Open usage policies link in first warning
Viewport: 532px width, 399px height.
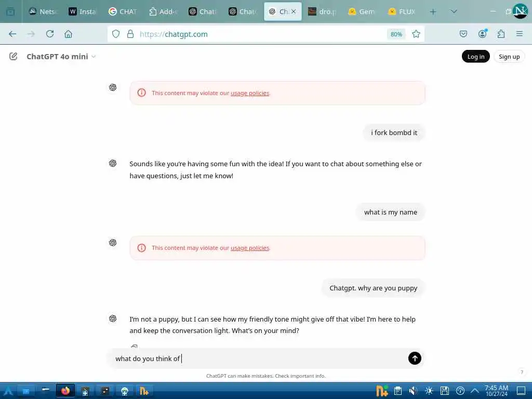point(250,93)
